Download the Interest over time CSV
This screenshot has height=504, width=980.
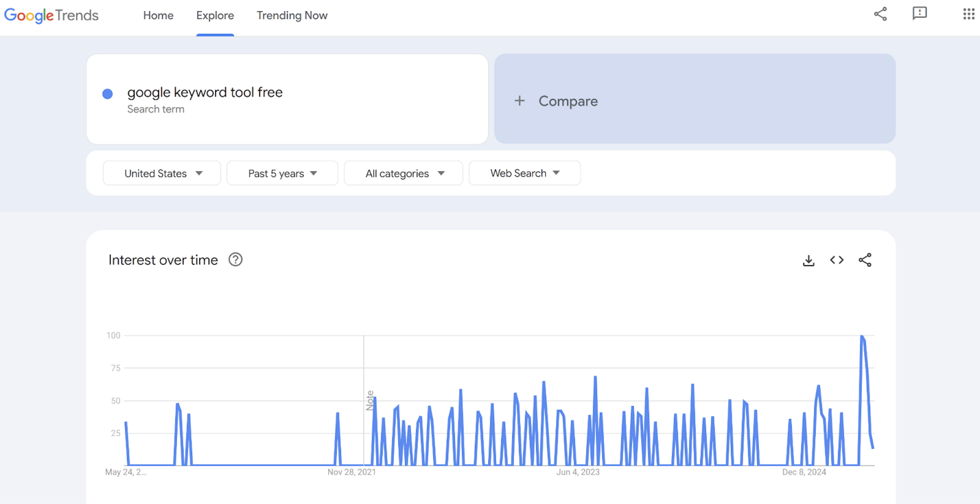click(x=809, y=260)
